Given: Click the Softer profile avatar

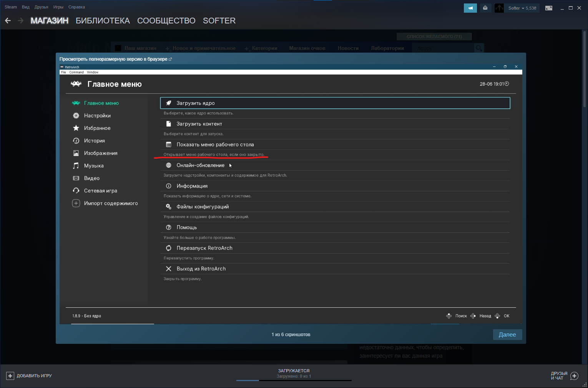Looking at the screenshot, I should coord(499,8).
